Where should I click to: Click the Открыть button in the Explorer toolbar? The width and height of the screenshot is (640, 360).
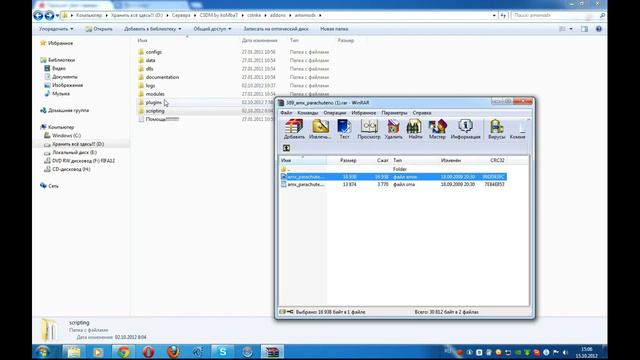pos(99,29)
